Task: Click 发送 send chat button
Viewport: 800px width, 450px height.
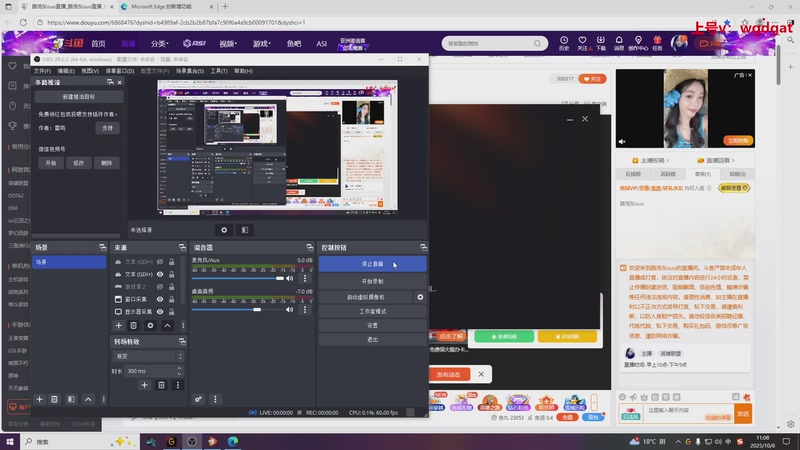Action: 743,414
